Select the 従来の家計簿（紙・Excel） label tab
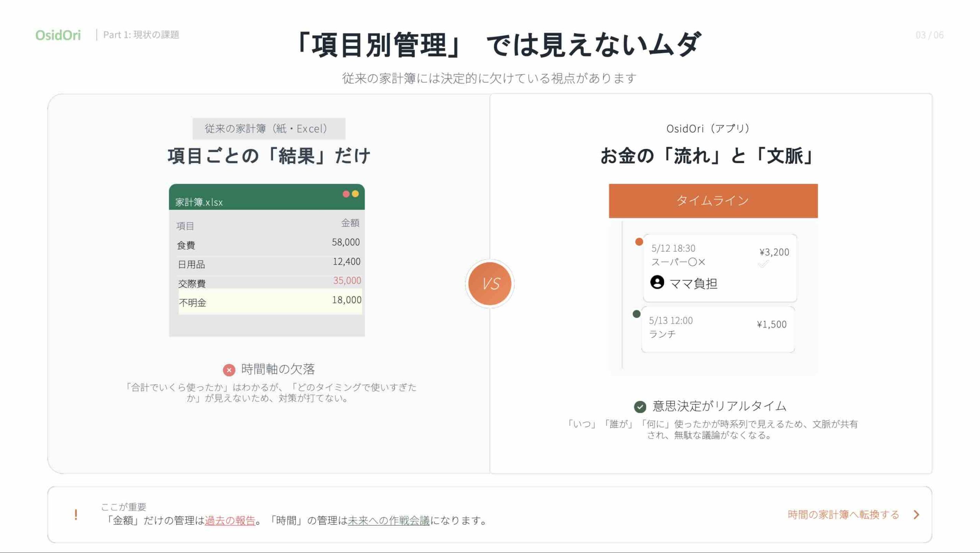 click(269, 129)
